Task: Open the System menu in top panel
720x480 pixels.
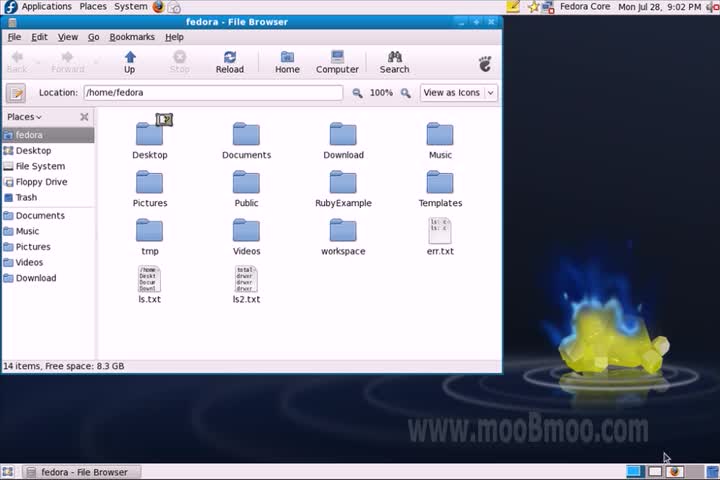Action: [131, 6]
